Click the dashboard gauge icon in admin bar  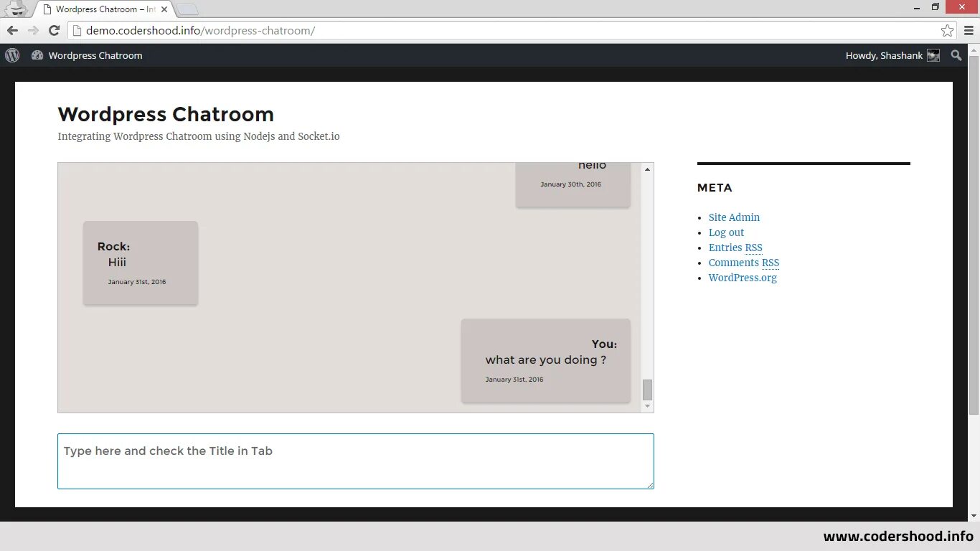click(37, 55)
